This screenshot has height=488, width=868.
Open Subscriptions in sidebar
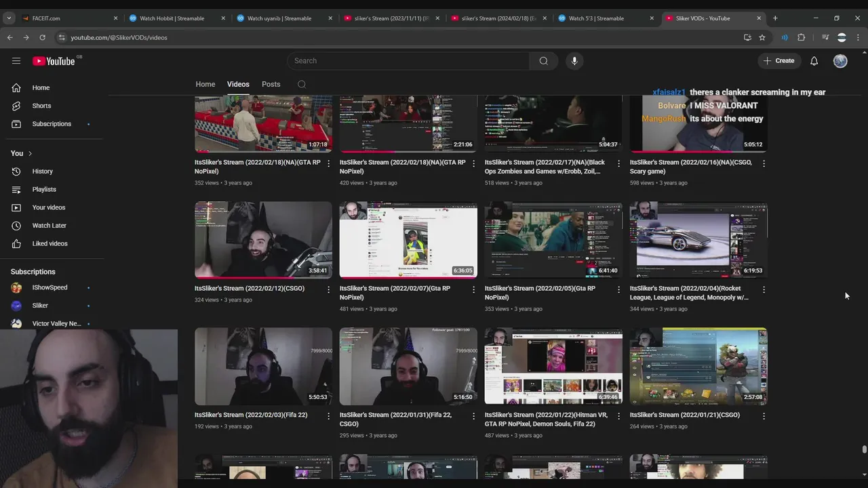pyautogui.click(x=52, y=124)
